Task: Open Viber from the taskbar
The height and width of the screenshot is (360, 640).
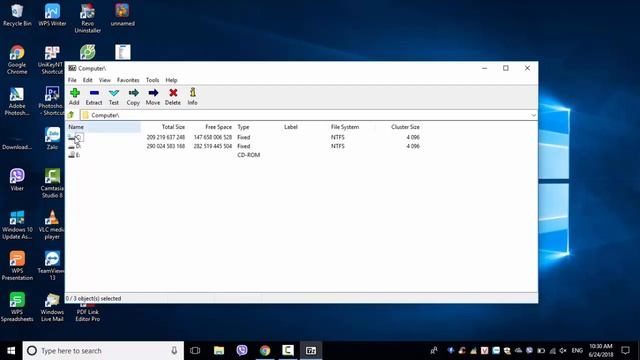Action: coord(242,351)
